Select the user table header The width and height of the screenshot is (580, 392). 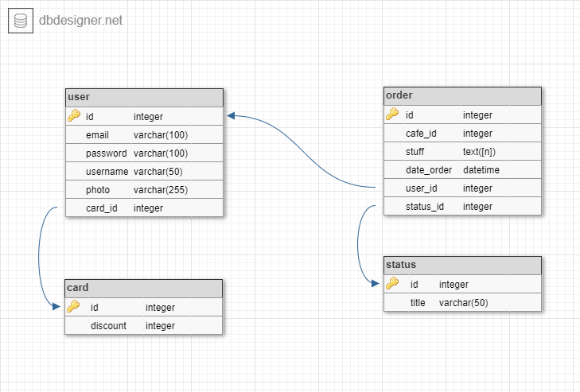click(144, 98)
